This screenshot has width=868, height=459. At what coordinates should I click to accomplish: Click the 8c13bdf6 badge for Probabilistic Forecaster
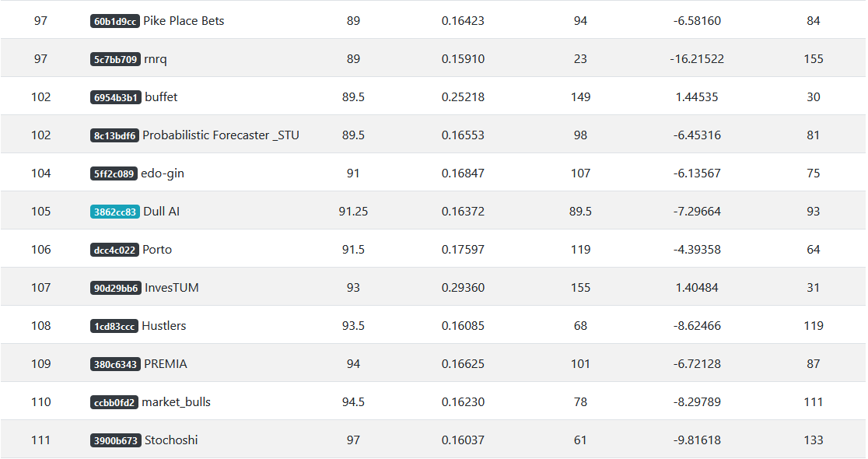(114, 135)
